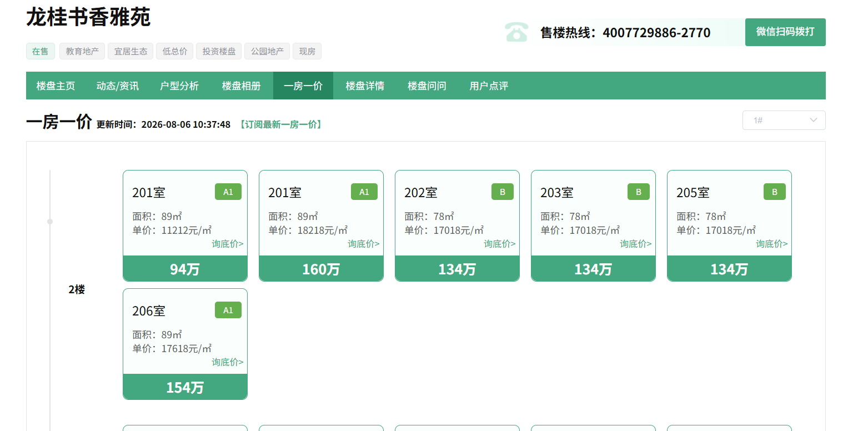This screenshot has width=868, height=431.
Task: Click the hotline number 4007729886-2770
Action: [x=656, y=33]
